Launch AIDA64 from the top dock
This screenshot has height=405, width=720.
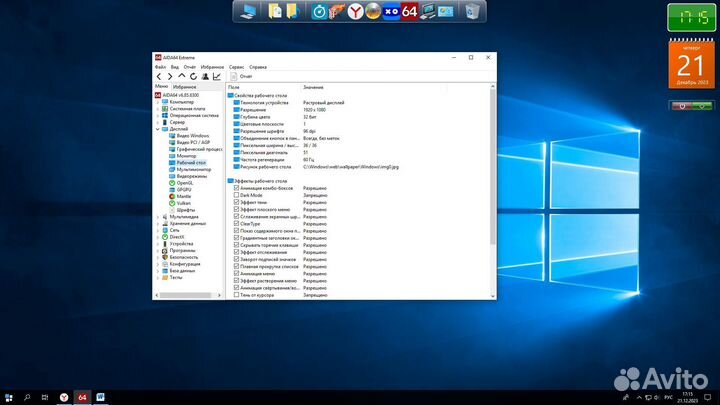point(409,11)
